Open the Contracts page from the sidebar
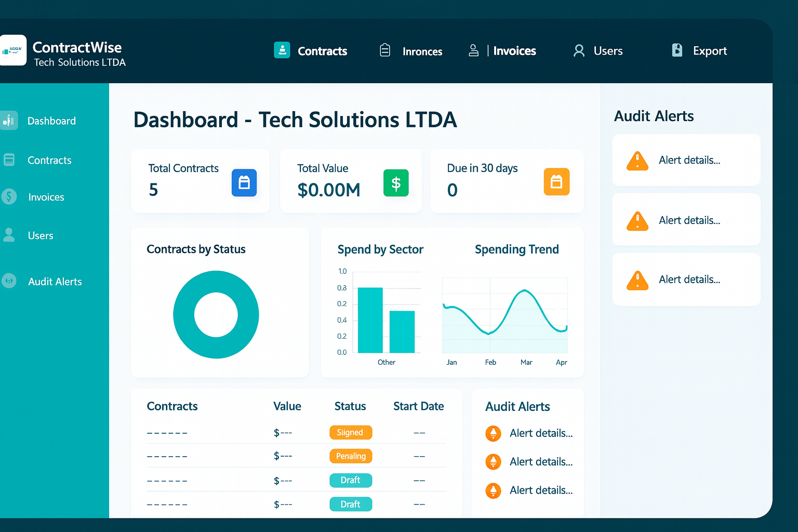Screen dimensions: 798x532 (x=49, y=160)
